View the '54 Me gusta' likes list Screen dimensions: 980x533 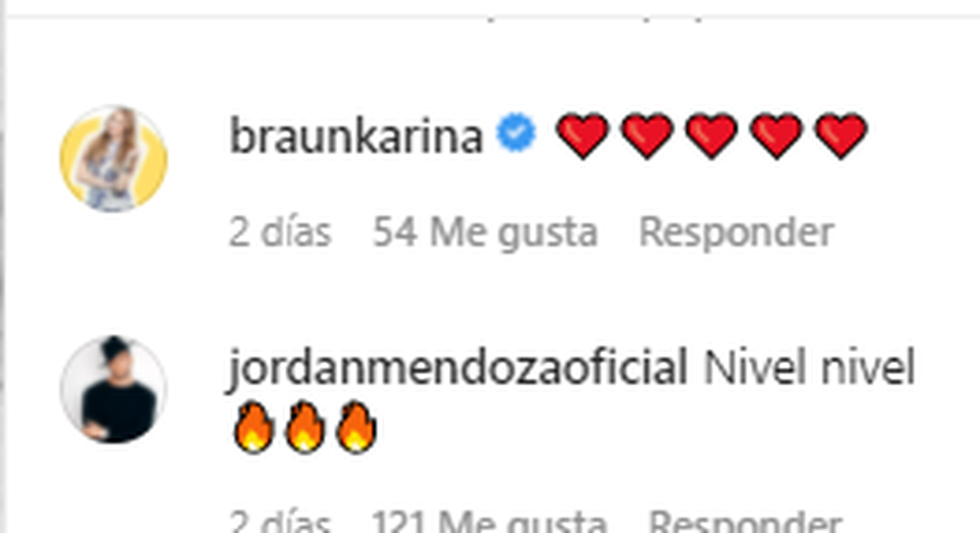coord(485,233)
